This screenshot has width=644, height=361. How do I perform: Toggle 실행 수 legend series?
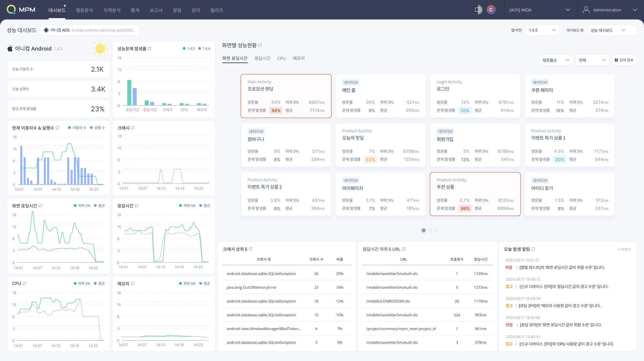click(x=97, y=128)
